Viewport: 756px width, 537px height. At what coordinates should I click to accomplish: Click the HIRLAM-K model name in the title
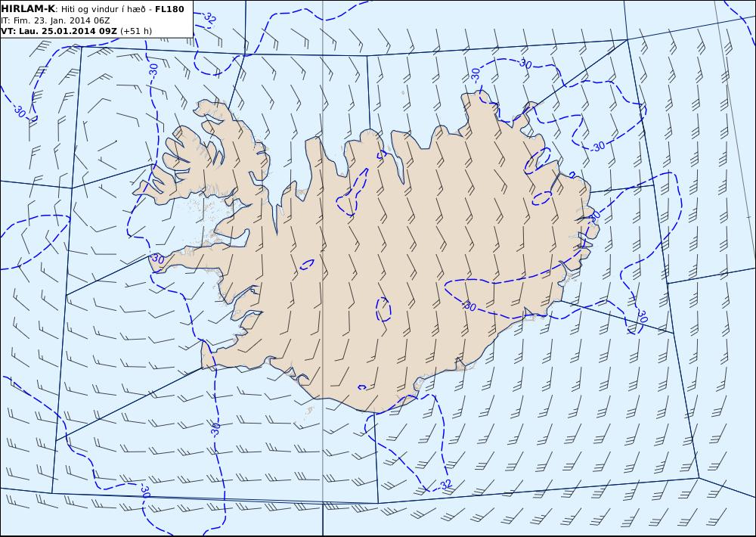[28, 9]
